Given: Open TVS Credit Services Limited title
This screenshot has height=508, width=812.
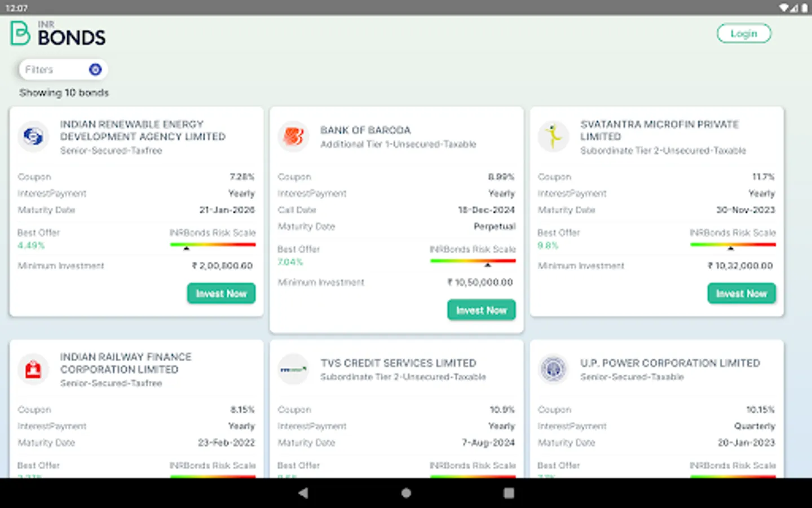Looking at the screenshot, I should (x=398, y=363).
